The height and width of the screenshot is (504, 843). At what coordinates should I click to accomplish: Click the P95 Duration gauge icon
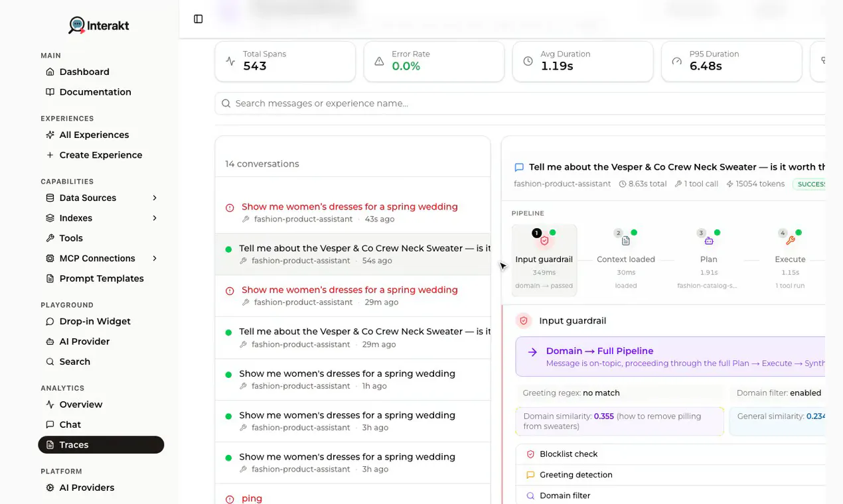(x=676, y=61)
